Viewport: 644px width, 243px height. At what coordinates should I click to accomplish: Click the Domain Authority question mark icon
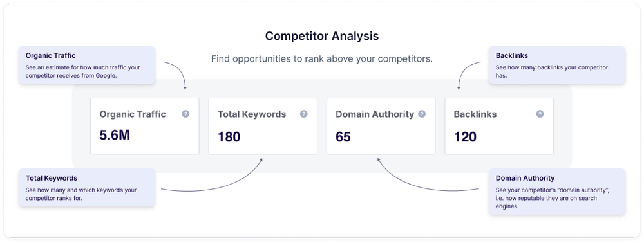pyautogui.click(x=422, y=114)
